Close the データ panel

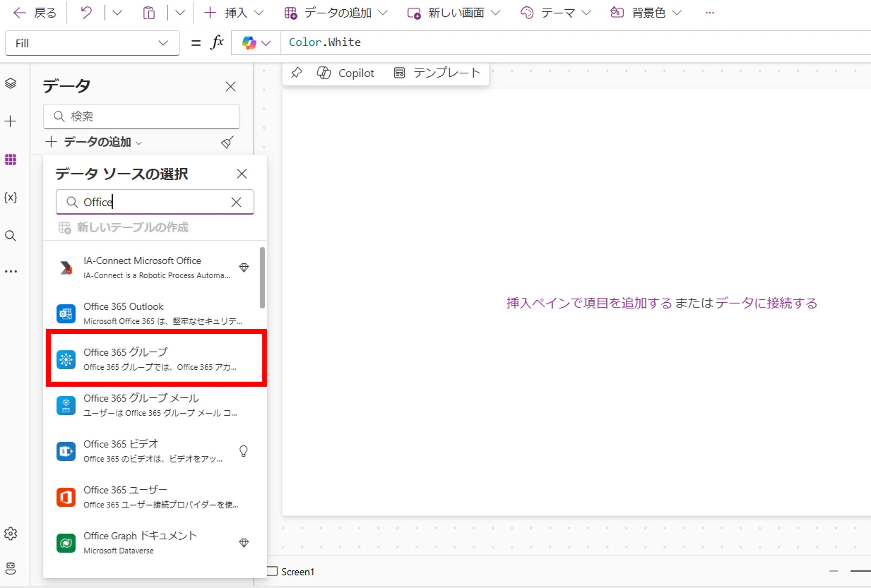(x=230, y=87)
